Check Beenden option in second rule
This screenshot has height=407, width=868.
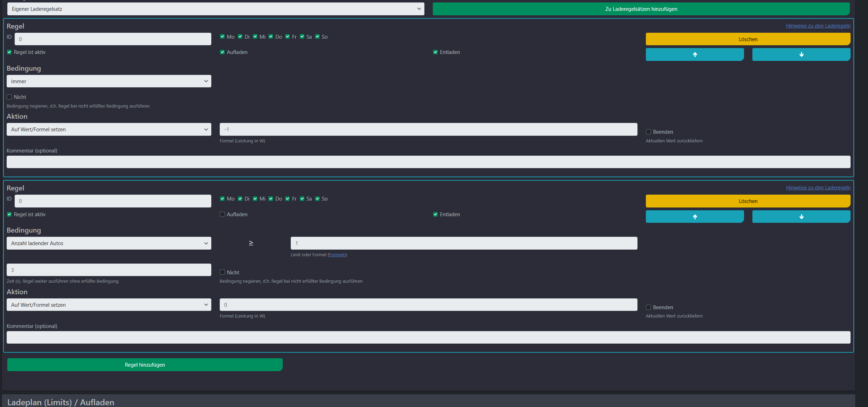[648, 307]
